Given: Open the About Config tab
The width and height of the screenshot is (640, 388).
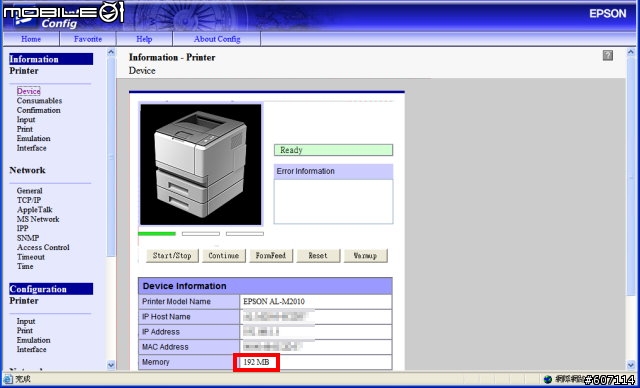Looking at the screenshot, I should click(217, 39).
